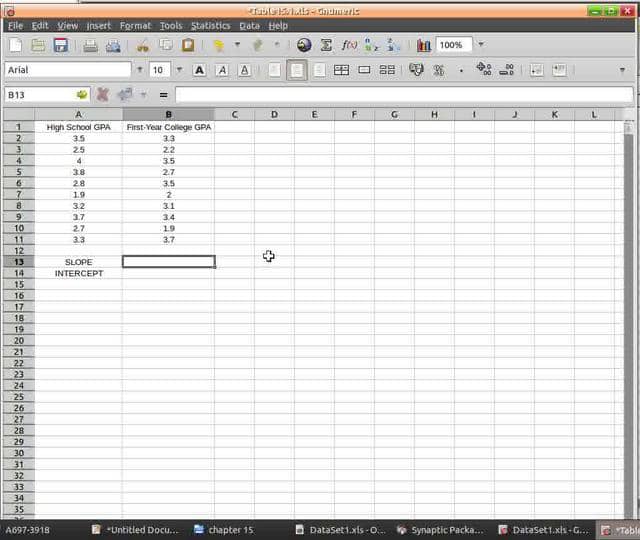Toggle align right
The width and height of the screenshot is (640, 540).
(x=320, y=70)
